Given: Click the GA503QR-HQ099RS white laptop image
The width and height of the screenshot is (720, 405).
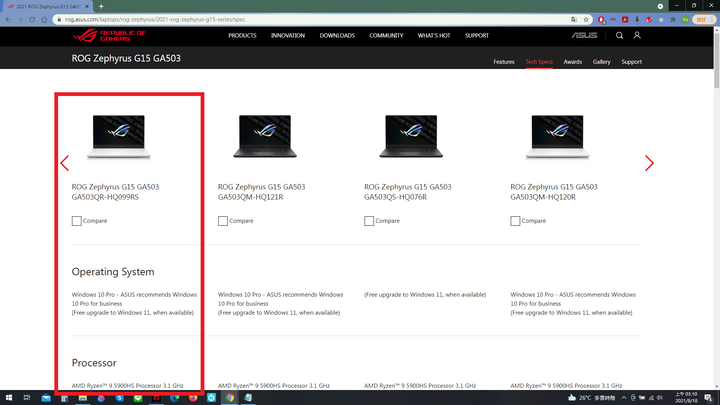Looking at the screenshot, I should pos(118,137).
